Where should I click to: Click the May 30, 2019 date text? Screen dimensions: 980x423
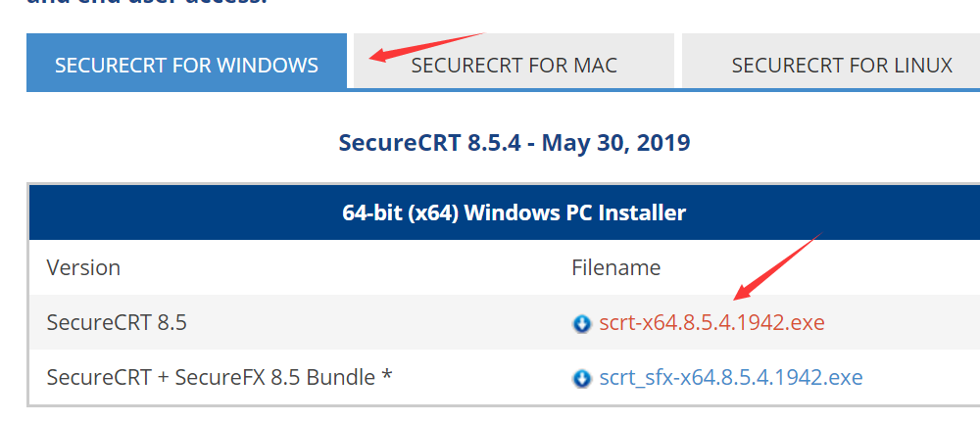615,142
